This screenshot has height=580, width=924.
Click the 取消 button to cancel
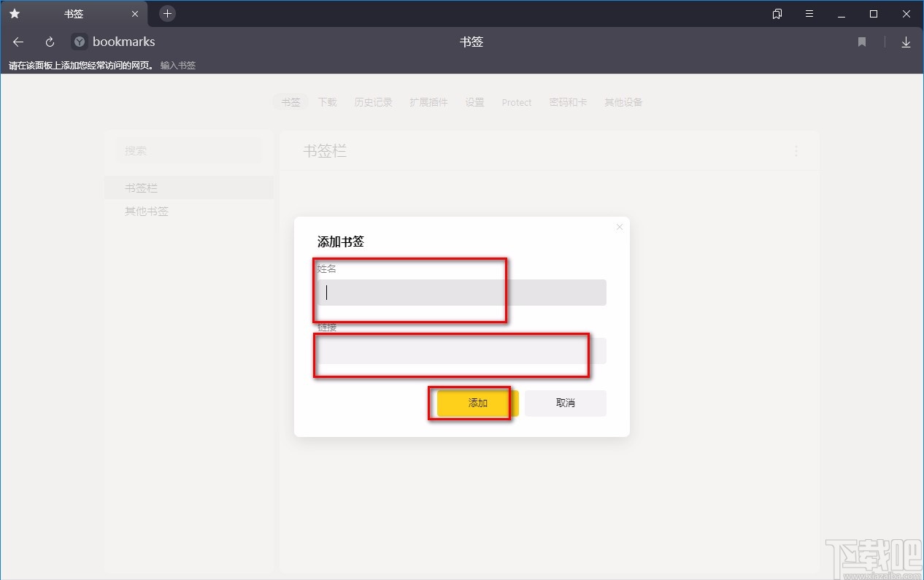coord(566,403)
